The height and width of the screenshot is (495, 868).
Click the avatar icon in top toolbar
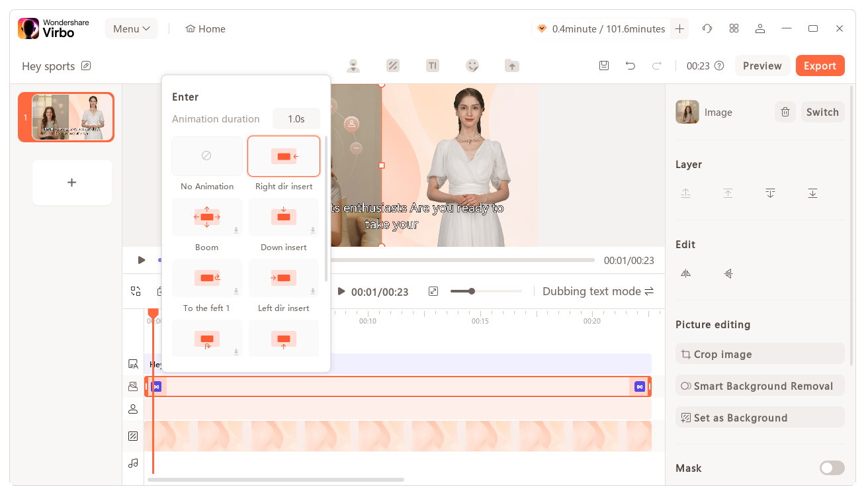(x=353, y=66)
